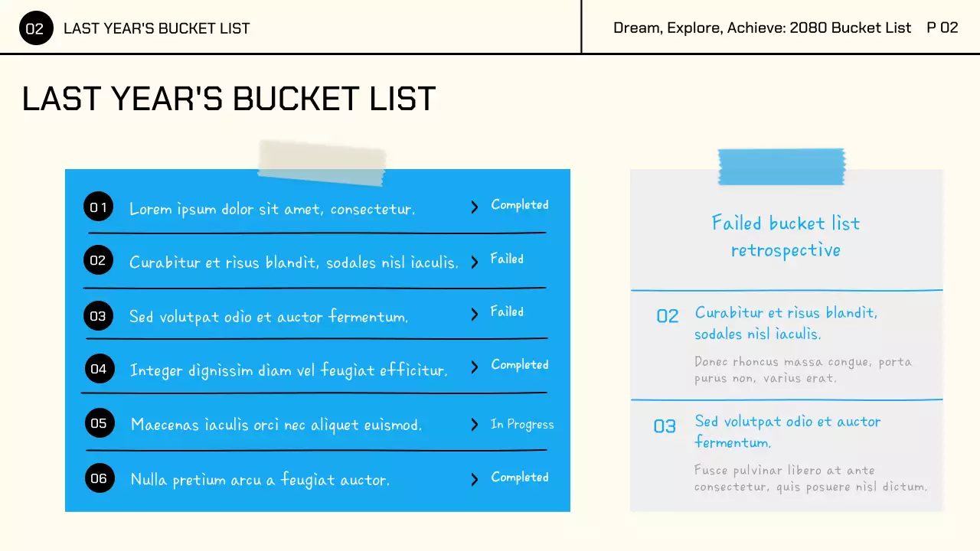Click chevron beside Nulla pretium item

[x=475, y=479]
